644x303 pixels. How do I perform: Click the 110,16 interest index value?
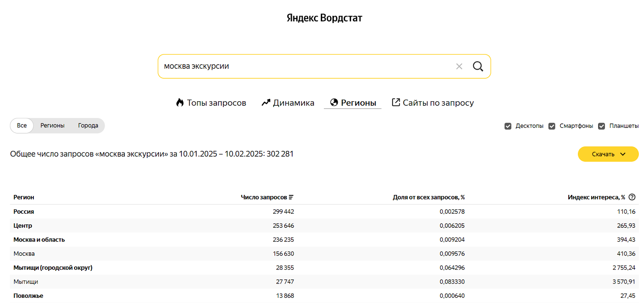626,211
